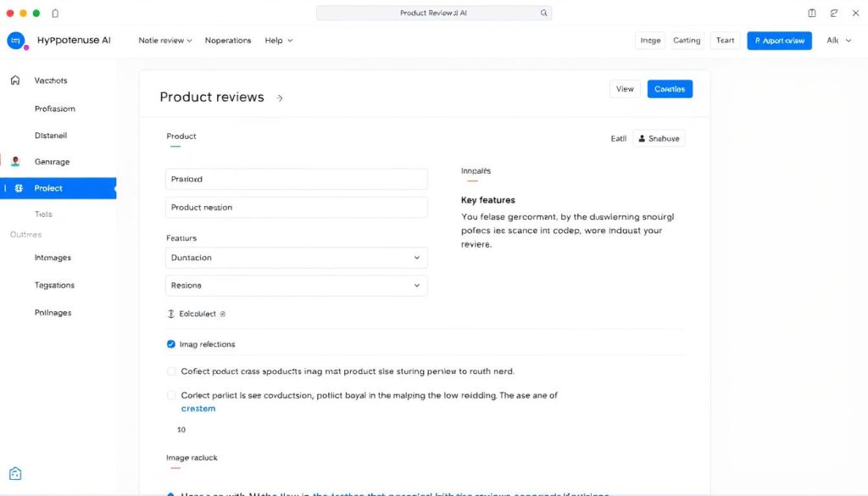Click inside the Prariod input field

[295, 179]
